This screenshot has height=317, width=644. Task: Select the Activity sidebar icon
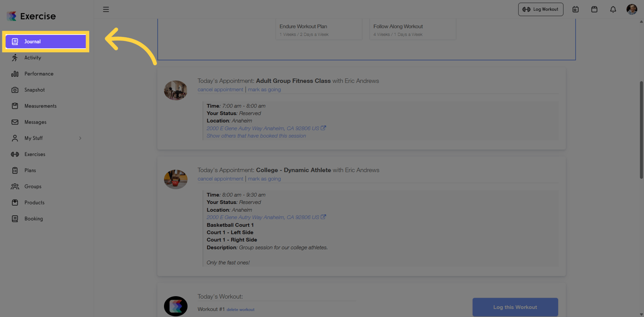click(x=16, y=58)
